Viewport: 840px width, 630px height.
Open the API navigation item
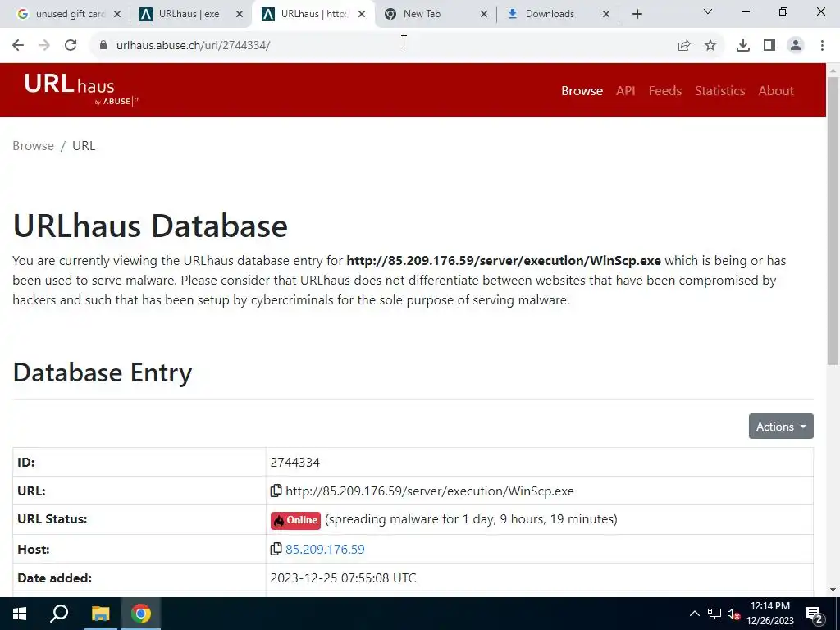click(625, 90)
